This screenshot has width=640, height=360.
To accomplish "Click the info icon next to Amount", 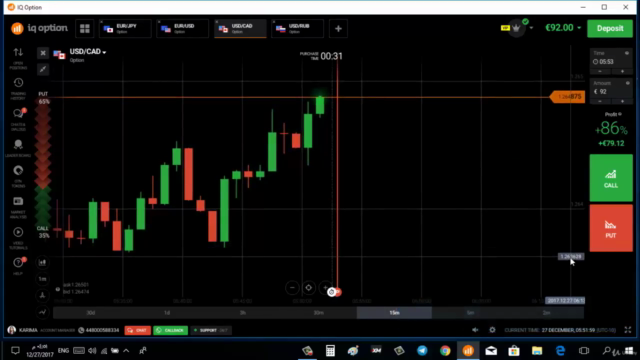I will pos(628,83).
